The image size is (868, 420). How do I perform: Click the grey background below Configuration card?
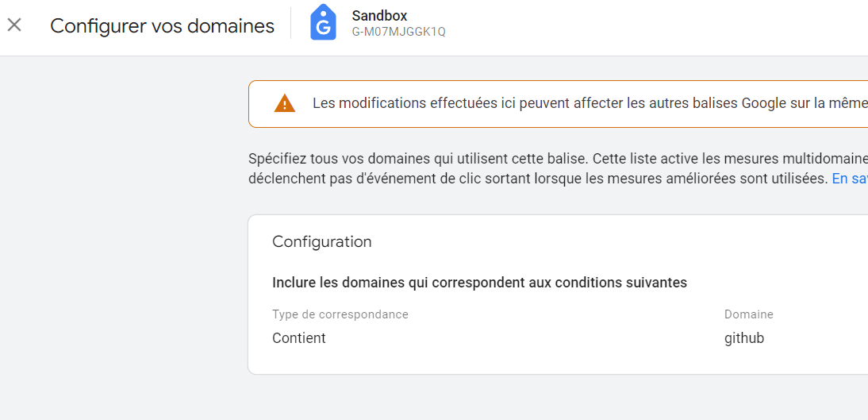coord(554,397)
